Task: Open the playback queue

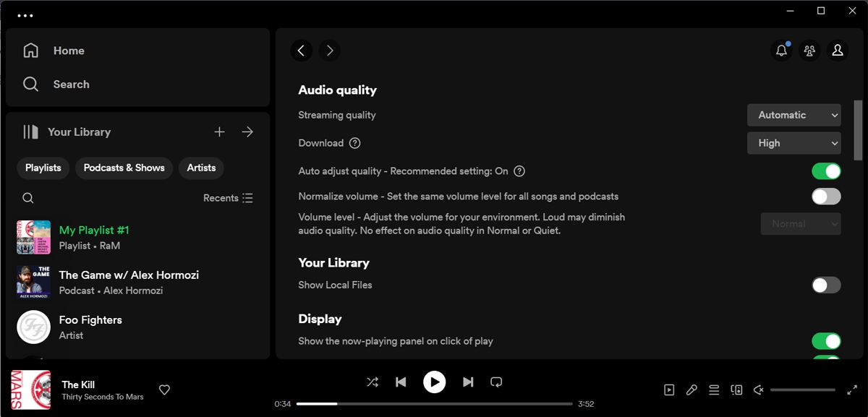Action: click(713, 390)
